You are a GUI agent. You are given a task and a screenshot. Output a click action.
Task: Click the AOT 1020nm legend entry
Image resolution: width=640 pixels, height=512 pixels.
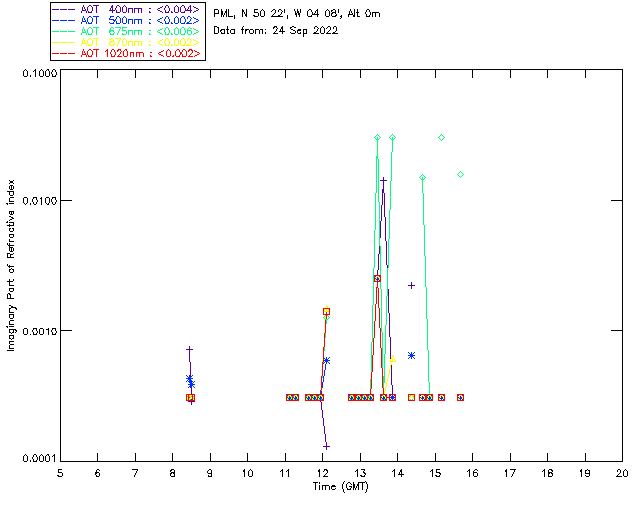[x=127, y=53]
